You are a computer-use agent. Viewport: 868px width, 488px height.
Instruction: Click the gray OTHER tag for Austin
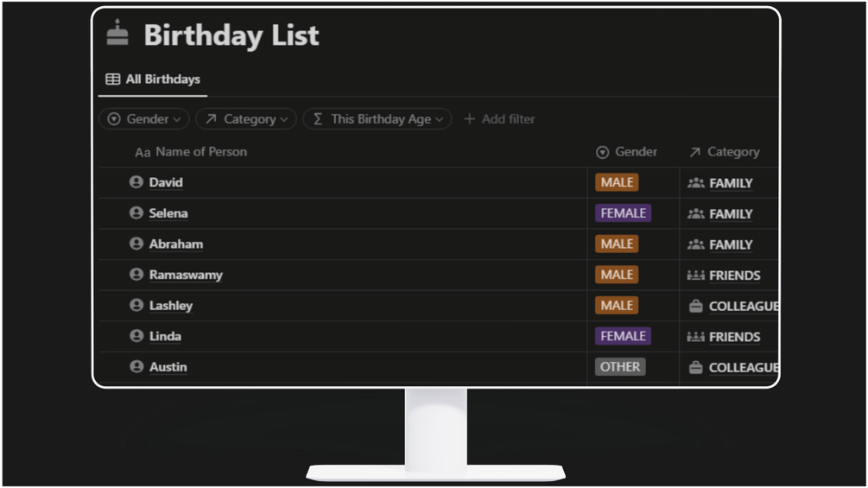(x=620, y=367)
